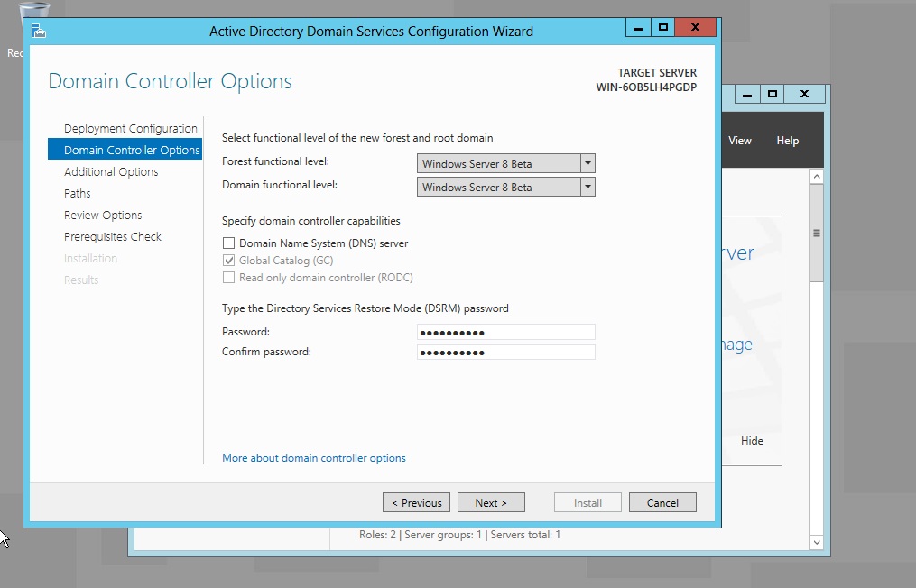This screenshot has width=916, height=588.
Task: Click the Servers total: 1 status text
Action: click(x=525, y=534)
